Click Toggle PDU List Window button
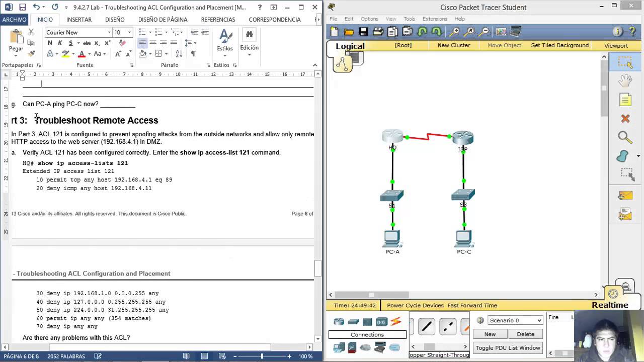Viewport: 644px width, 362px height. coord(508,348)
